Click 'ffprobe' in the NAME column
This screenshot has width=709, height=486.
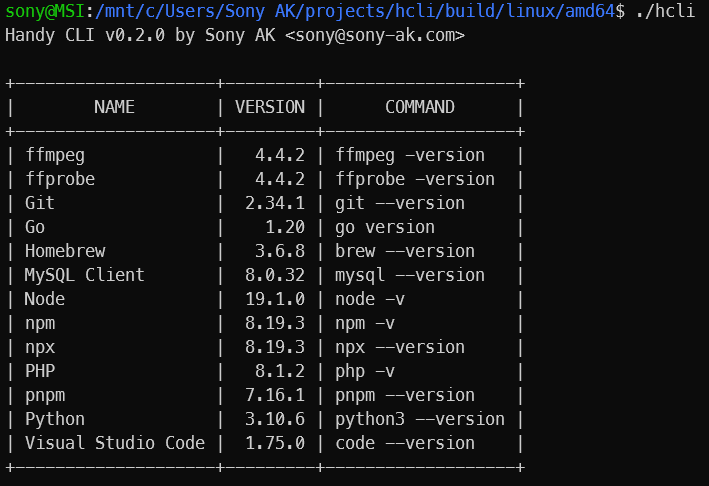tap(60, 179)
